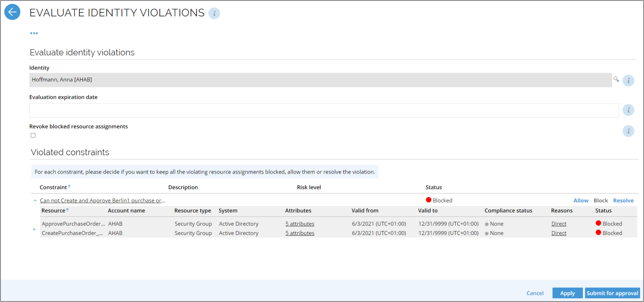This screenshot has height=302, width=644.
Task: Collapse the Berlin1 purchase constraint row
Action: (x=35, y=201)
